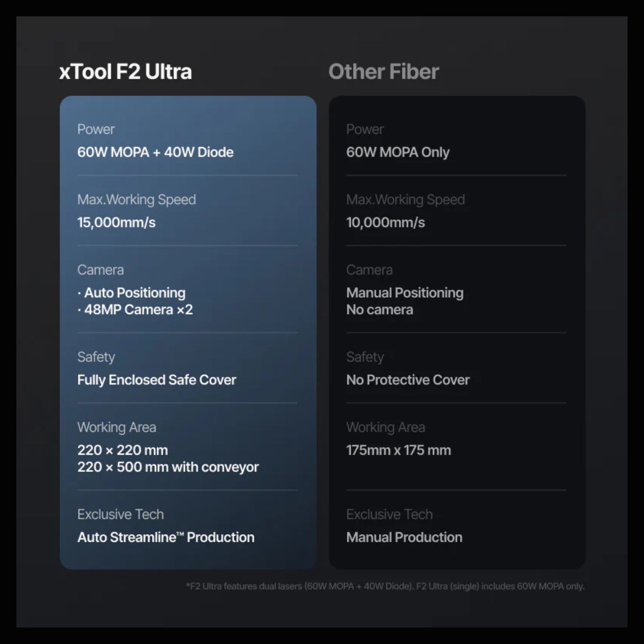Viewport: 644px width, 644px height.
Task: Click the Manual Positioning text
Action: (405, 293)
